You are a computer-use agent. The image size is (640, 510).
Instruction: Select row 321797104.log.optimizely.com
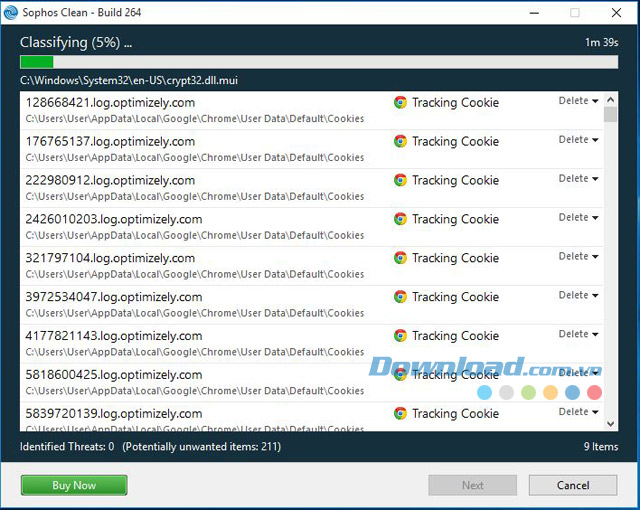(x=311, y=266)
